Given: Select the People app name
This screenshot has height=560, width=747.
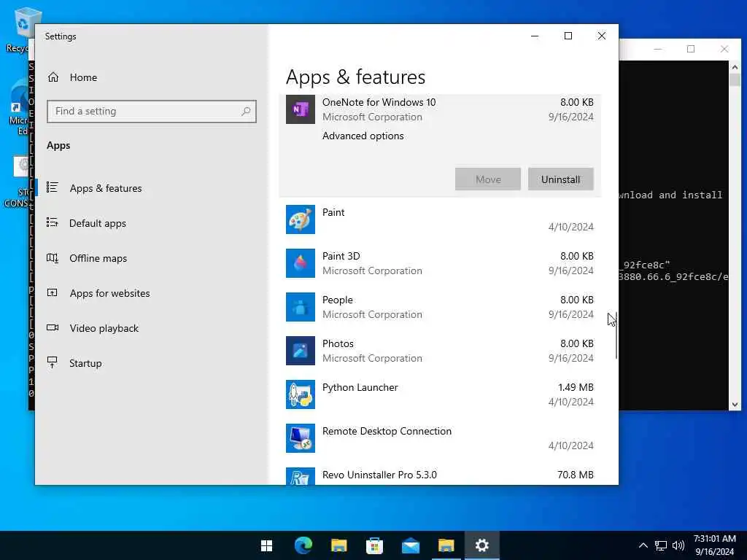Looking at the screenshot, I should click(337, 300).
